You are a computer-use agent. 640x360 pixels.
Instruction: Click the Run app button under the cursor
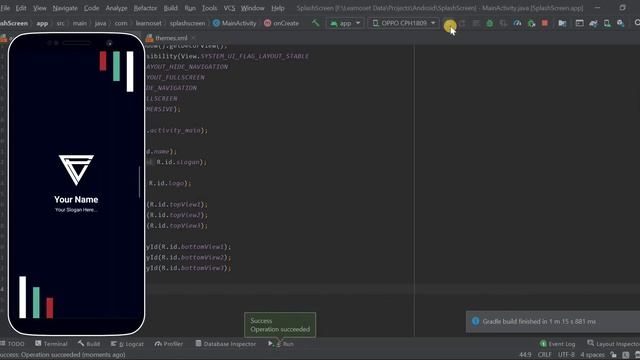point(450,25)
